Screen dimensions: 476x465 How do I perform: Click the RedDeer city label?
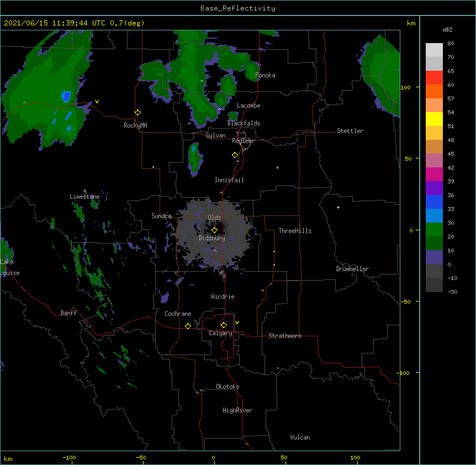243,141
